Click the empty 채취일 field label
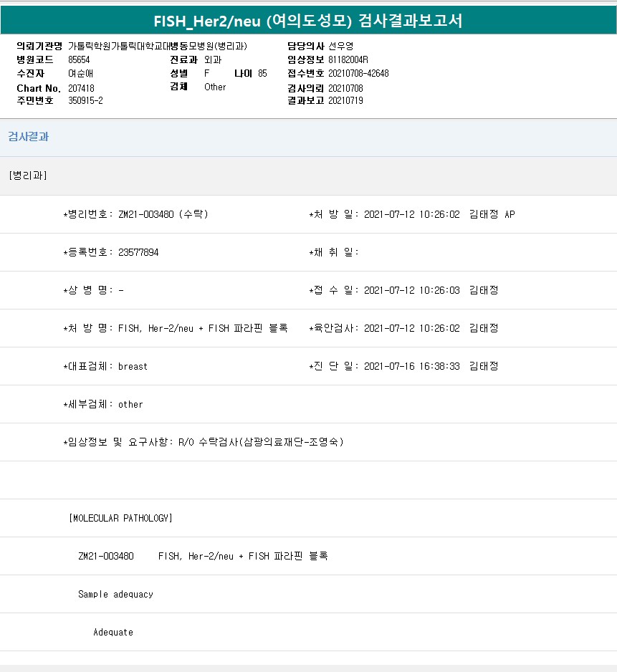The image size is (617, 672). click(334, 252)
